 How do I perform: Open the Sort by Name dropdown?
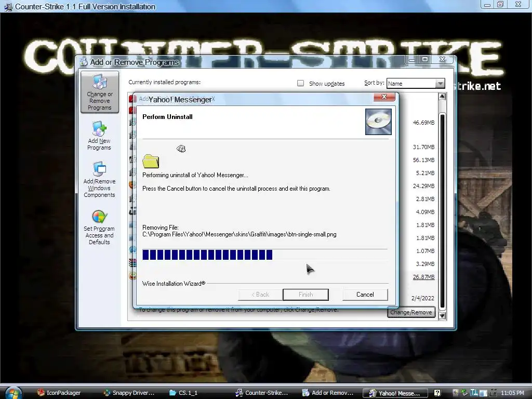[x=416, y=84]
